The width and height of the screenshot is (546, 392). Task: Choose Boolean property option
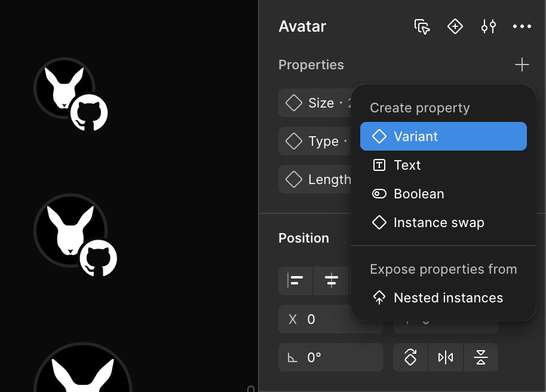pos(443,194)
